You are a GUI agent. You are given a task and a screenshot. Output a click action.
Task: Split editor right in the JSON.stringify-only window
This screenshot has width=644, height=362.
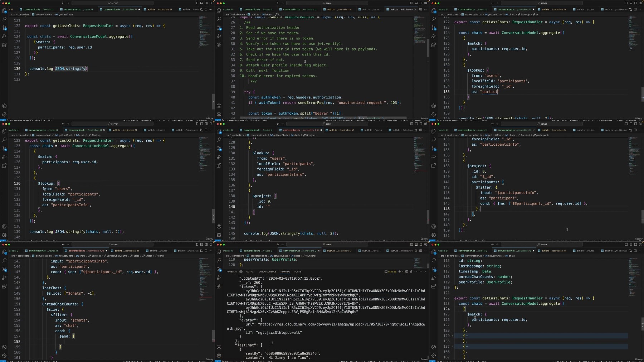tap(206, 9)
